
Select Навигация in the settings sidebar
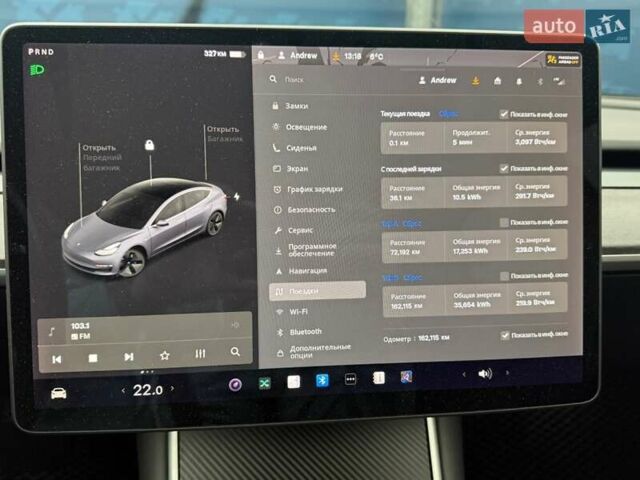click(307, 270)
